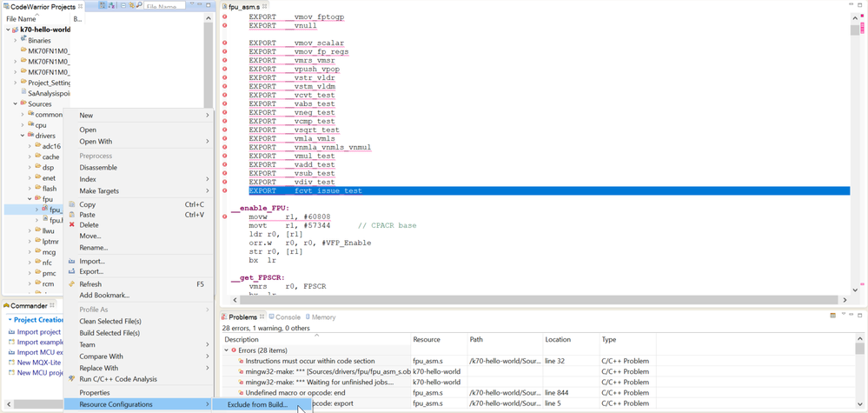Click the Problems panel vertical scrollbar thumb

[x=859, y=349]
